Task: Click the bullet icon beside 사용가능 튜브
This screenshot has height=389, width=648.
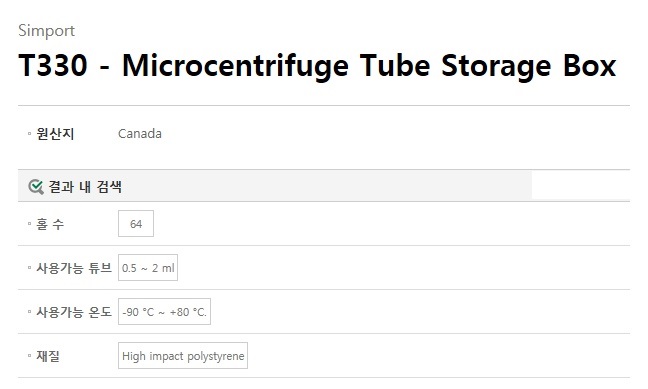Action: 29,268
